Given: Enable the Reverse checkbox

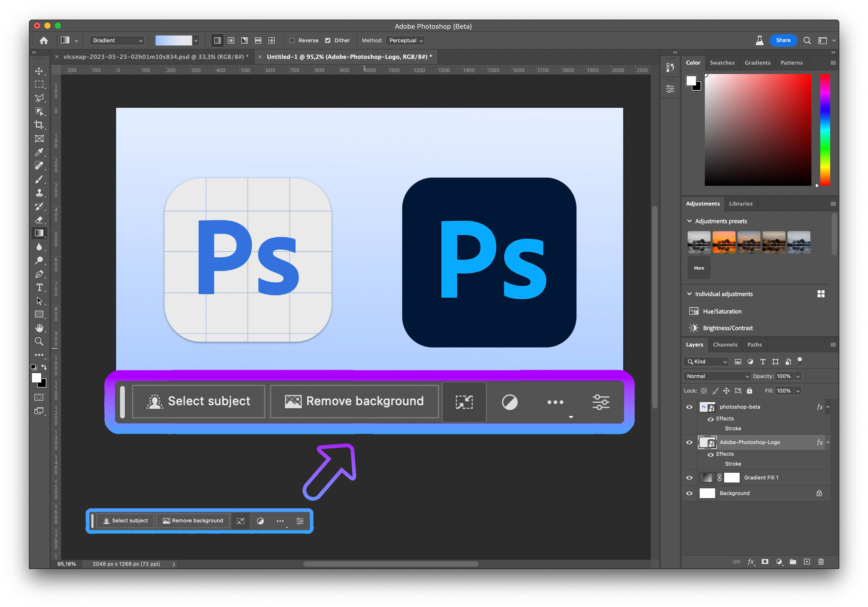Looking at the screenshot, I should 292,40.
